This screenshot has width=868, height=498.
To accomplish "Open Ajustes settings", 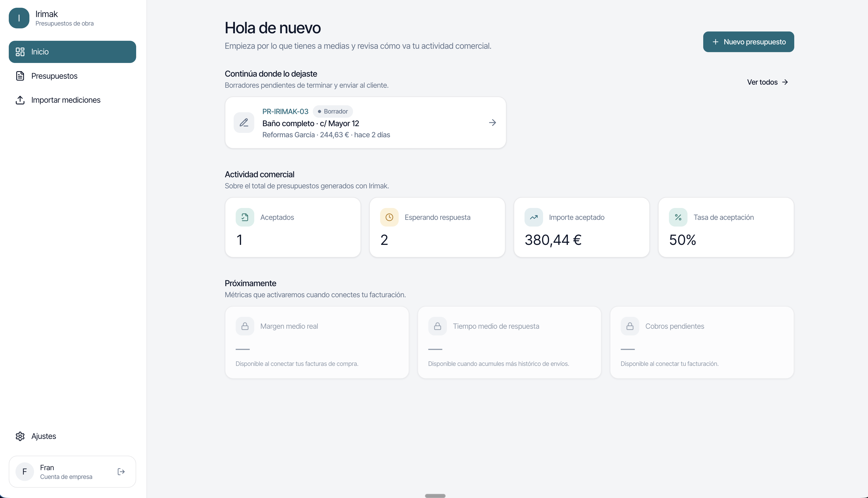I will pyautogui.click(x=72, y=436).
